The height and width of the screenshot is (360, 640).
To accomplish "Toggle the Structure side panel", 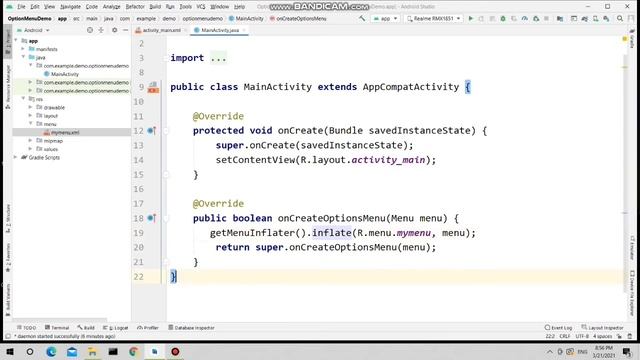I will tap(8, 218).
